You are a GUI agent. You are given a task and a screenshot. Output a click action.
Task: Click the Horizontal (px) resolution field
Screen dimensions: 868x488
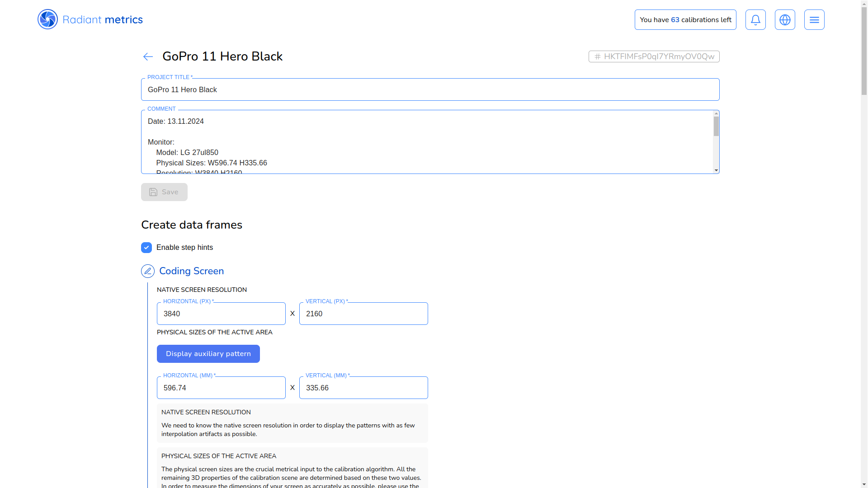[x=221, y=314]
